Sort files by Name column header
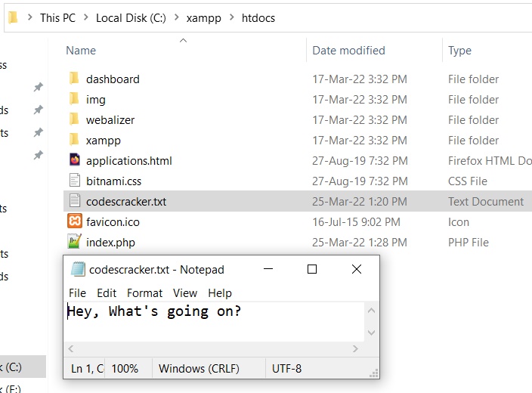The width and height of the screenshot is (532, 393). (81, 51)
